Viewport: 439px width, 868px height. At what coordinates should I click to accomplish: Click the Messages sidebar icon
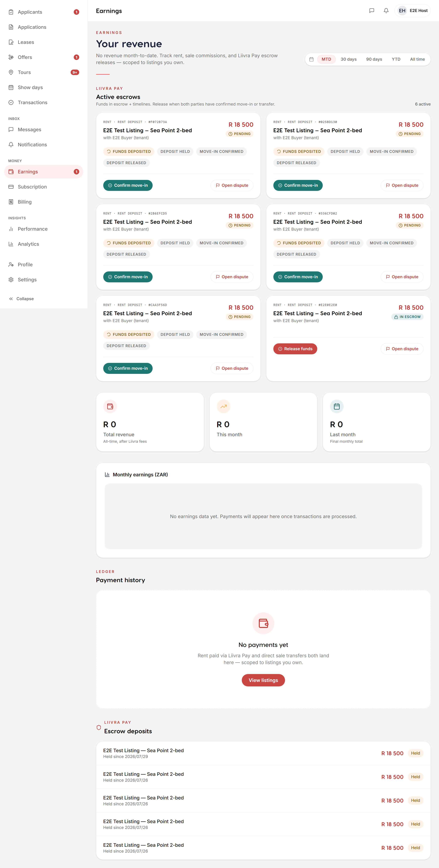coord(11,130)
